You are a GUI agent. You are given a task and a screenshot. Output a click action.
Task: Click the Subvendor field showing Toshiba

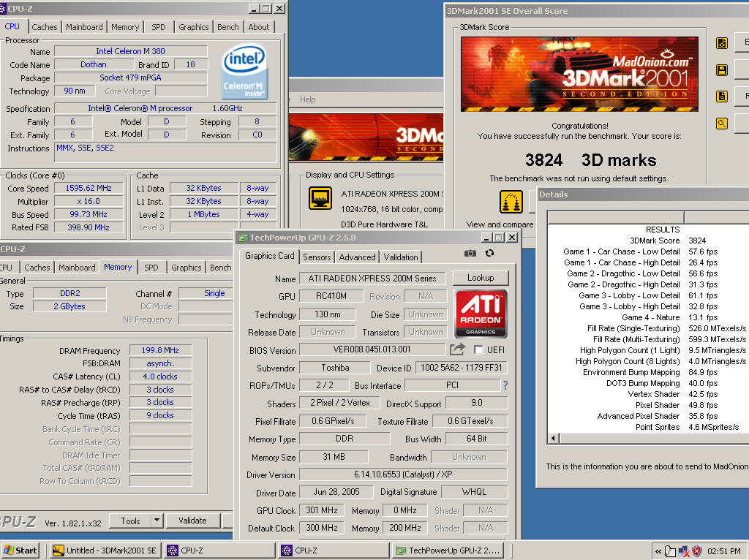335,368
